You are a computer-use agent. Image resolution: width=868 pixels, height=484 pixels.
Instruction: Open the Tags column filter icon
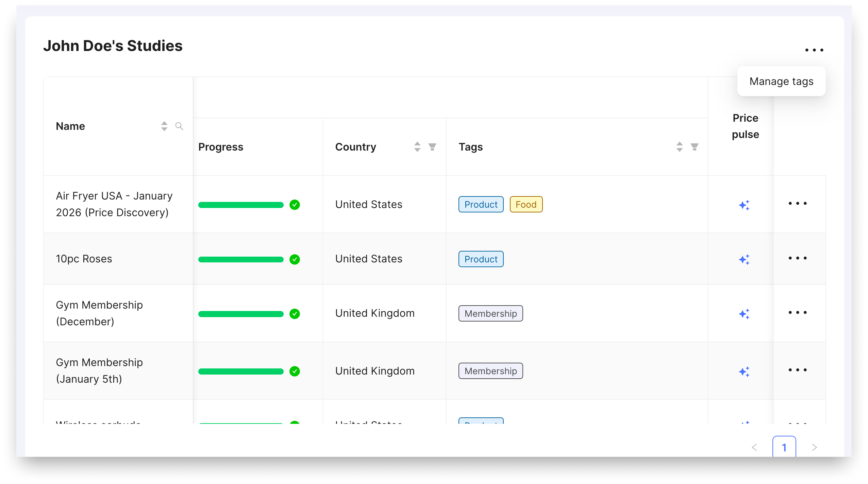coord(695,147)
